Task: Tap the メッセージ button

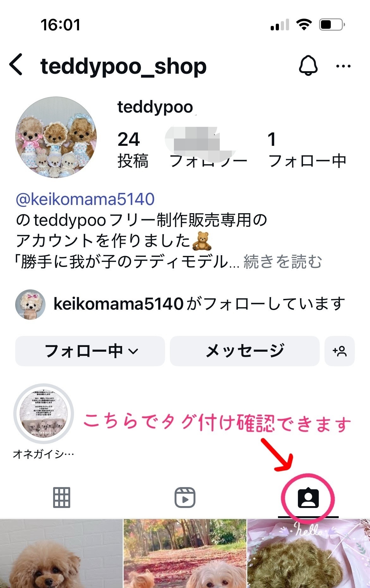Action: point(245,351)
